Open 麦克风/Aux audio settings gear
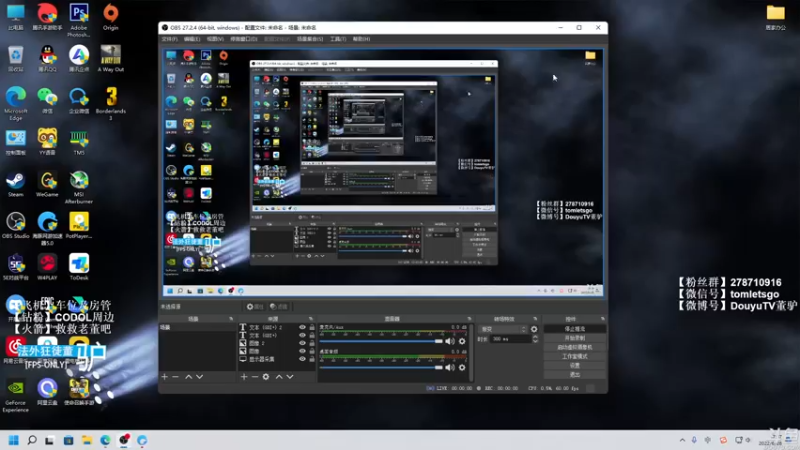The height and width of the screenshot is (450, 800). [462, 341]
